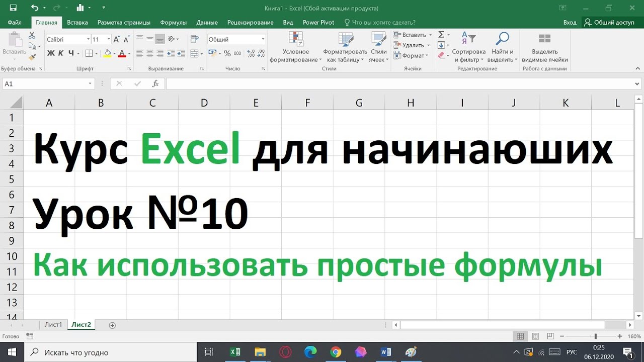
Task: Click the Вход sign-in link
Action: tap(570, 23)
